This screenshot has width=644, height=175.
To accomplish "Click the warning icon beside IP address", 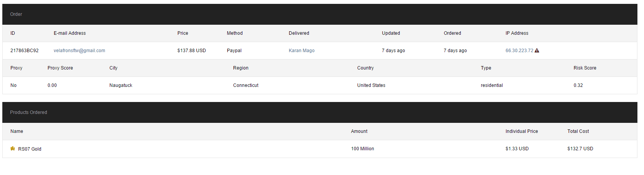I will point(537,51).
